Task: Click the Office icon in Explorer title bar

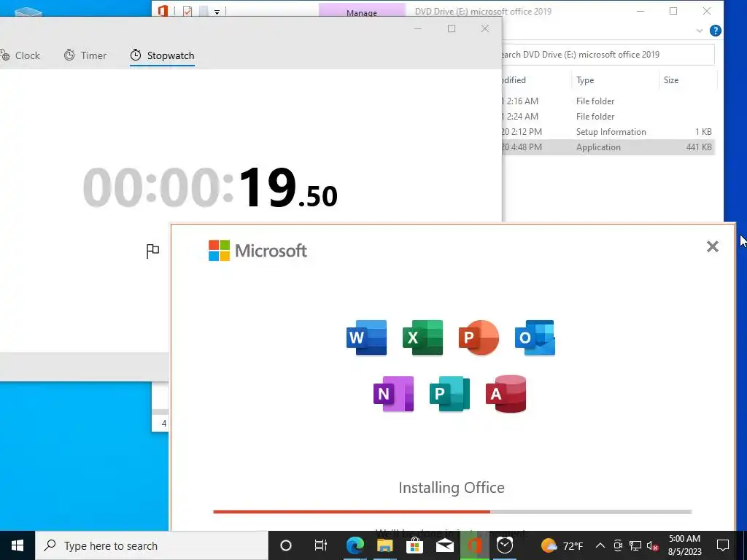Action: click(x=163, y=11)
